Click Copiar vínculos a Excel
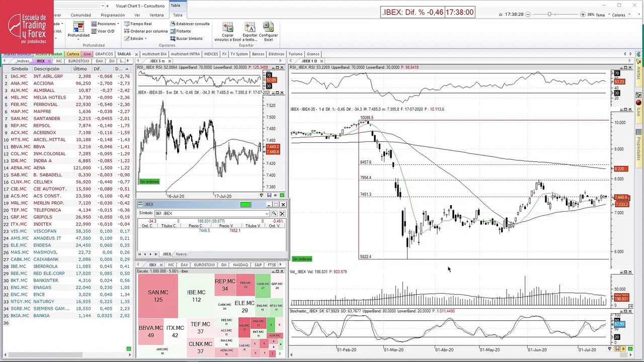The image size is (644, 362). coord(228,31)
